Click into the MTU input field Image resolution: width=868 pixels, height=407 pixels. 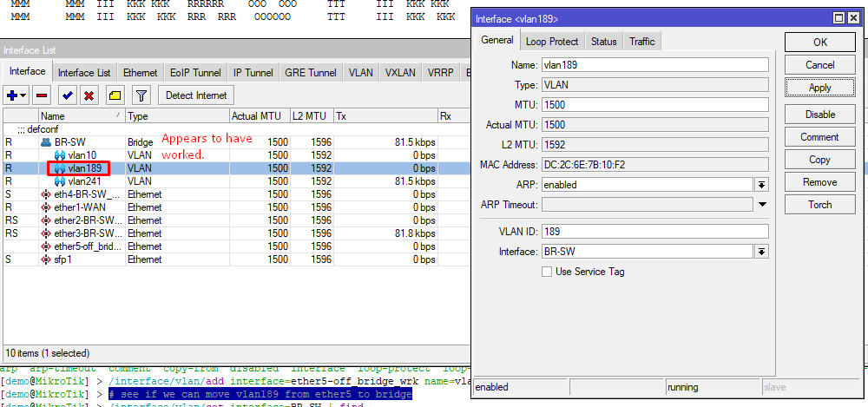(x=654, y=105)
